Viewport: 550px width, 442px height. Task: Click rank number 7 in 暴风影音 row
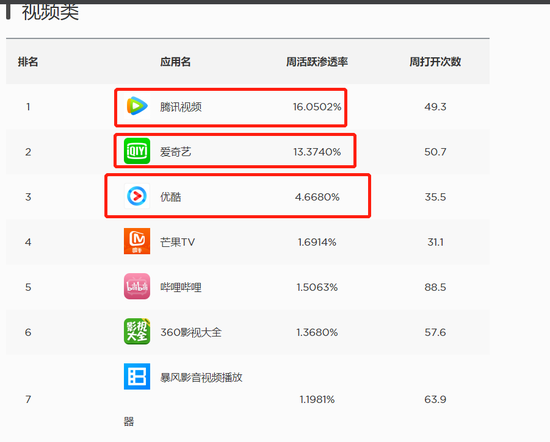pyautogui.click(x=28, y=399)
